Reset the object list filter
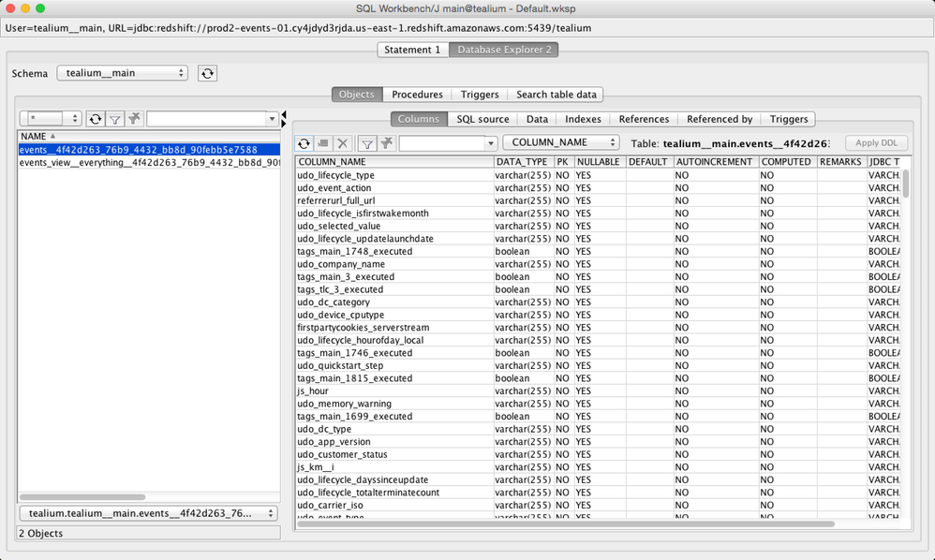 [x=134, y=119]
